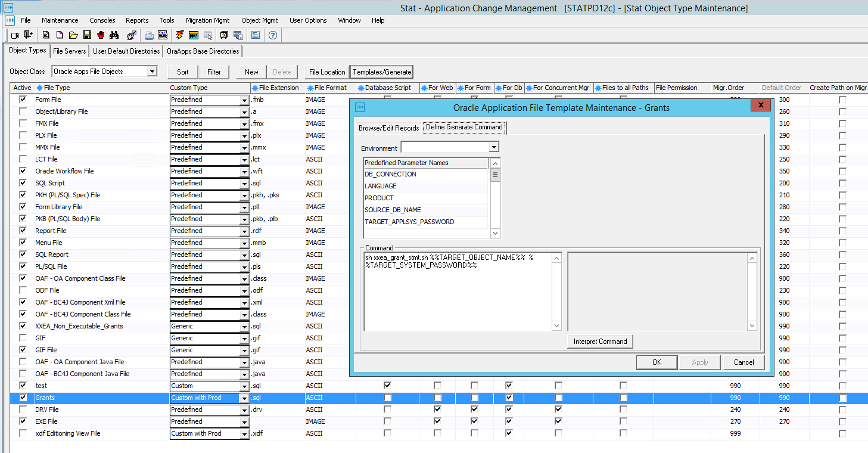
Task: Uncheck Active for the Grants row
Action: tap(23, 398)
